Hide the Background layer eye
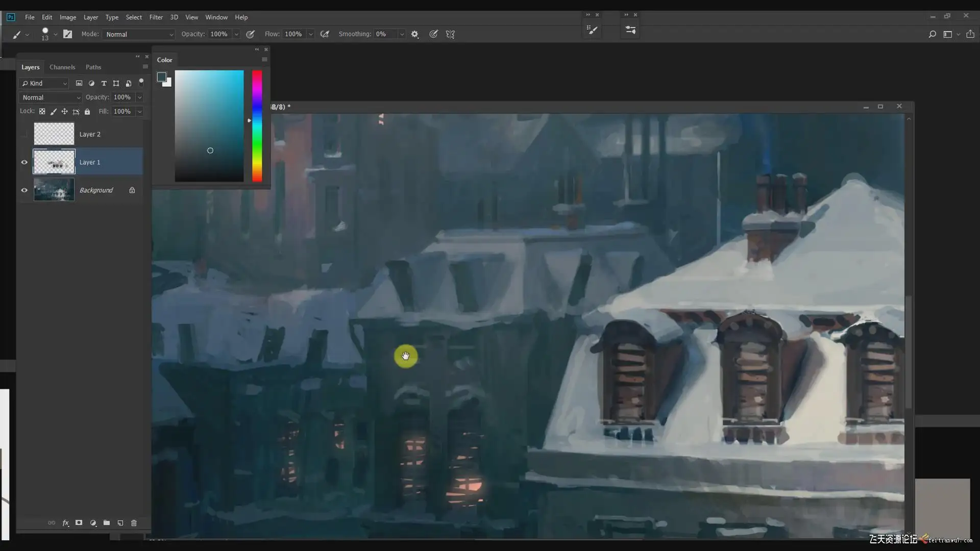The width and height of the screenshot is (980, 551). [x=24, y=190]
